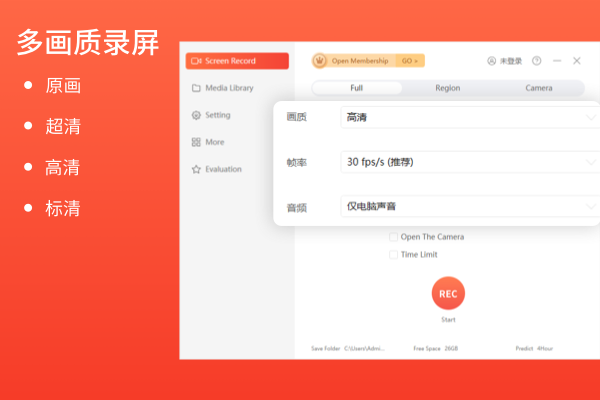Click the GO > membership button
The image size is (600, 400).
click(x=410, y=61)
